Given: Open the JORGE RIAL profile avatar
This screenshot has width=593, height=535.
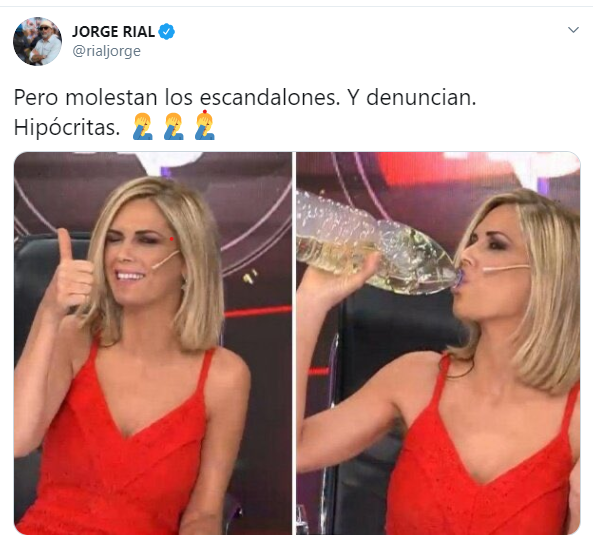Looking at the screenshot, I should coord(37,41).
